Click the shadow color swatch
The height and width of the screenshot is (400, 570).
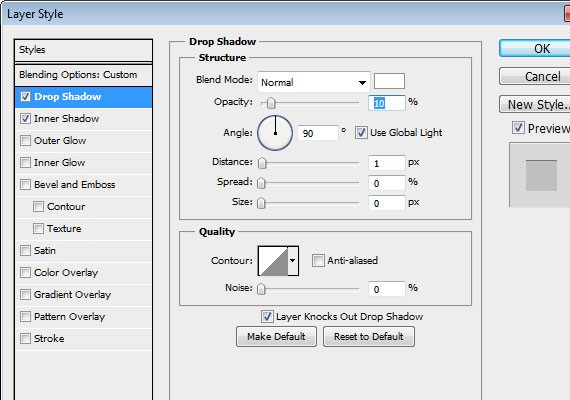(x=389, y=81)
